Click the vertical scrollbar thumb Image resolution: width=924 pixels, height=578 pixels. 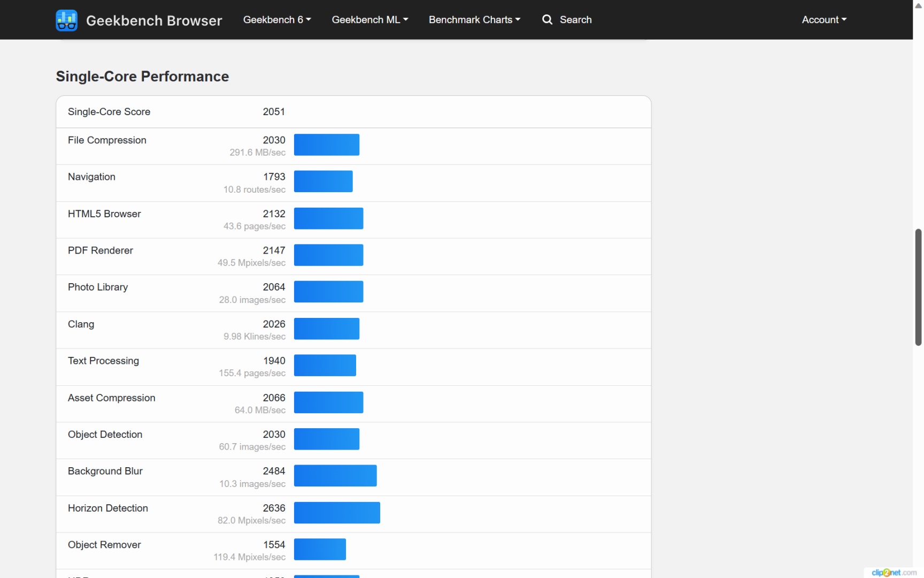(x=918, y=287)
